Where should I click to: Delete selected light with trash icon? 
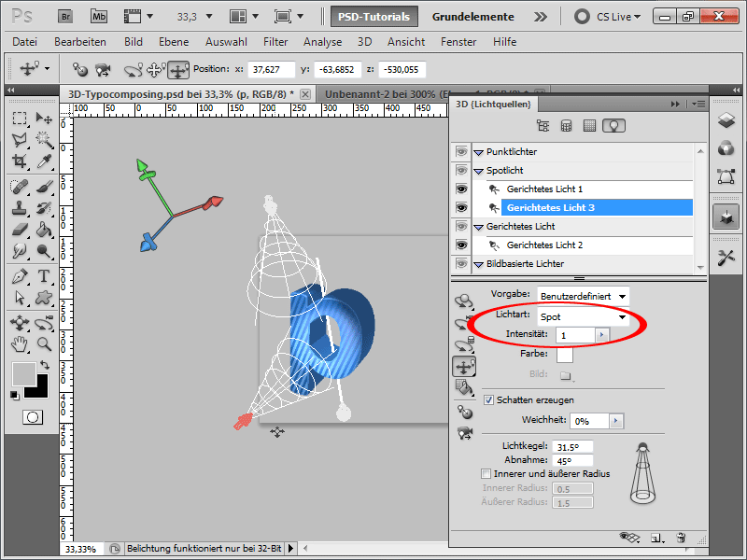681,539
